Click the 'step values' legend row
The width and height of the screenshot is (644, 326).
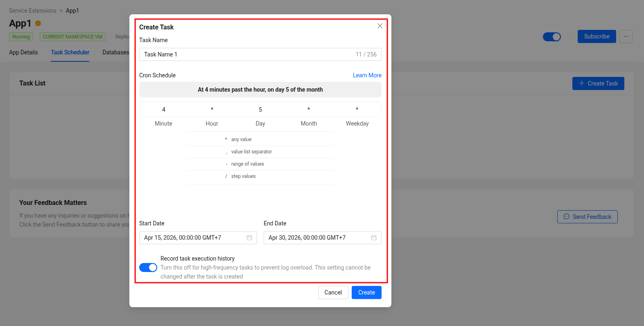[x=260, y=176]
